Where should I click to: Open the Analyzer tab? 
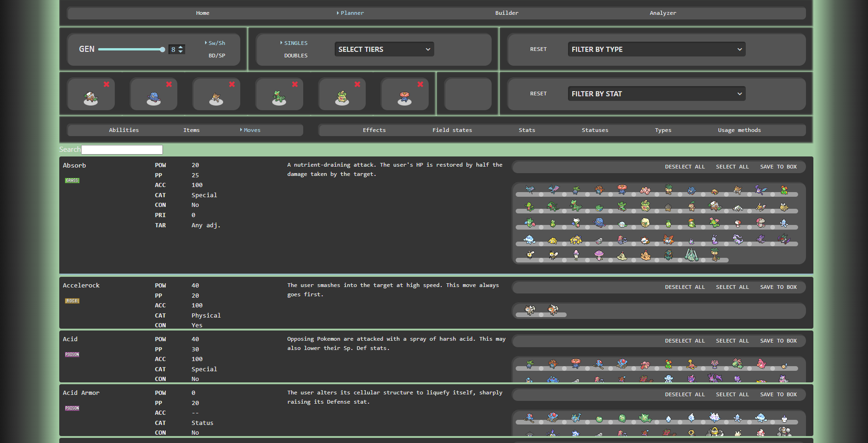pyautogui.click(x=663, y=13)
